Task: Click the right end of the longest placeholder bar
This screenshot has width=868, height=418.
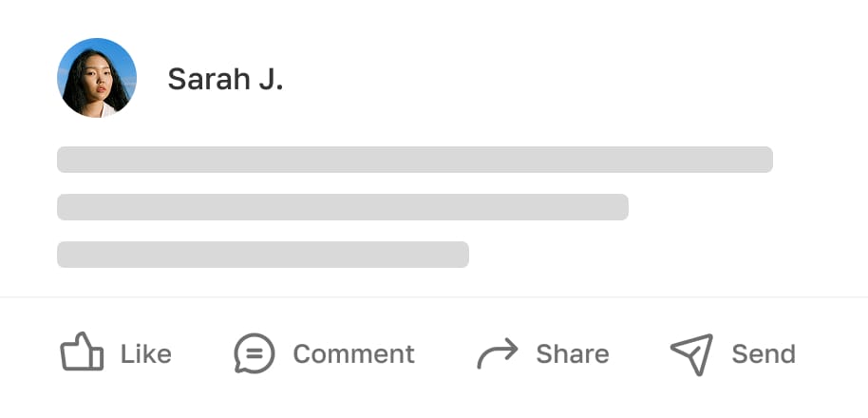Action: click(763, 160)
